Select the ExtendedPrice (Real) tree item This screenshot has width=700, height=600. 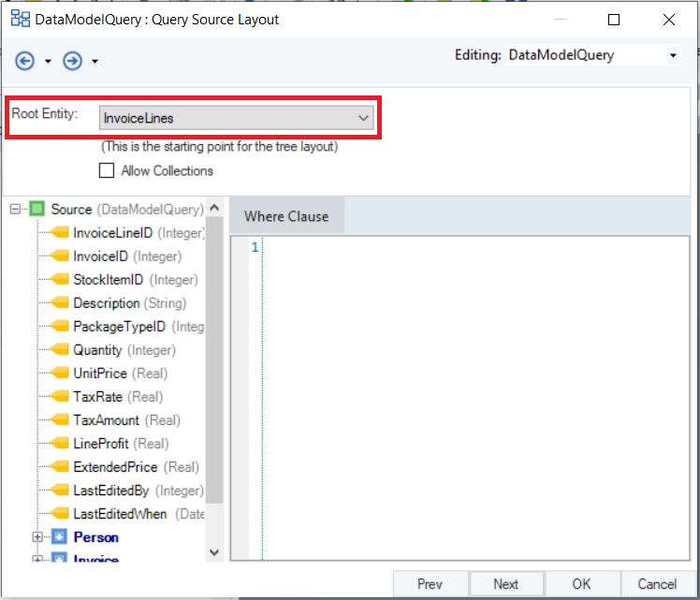pyautogui.click(x=136, y=467)
